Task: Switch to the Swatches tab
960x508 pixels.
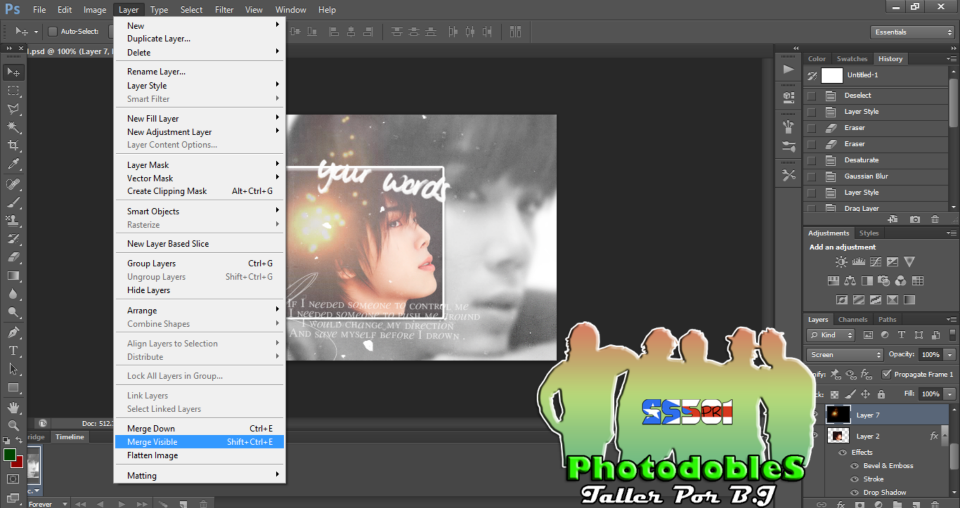Action: [x=852, y=59]
